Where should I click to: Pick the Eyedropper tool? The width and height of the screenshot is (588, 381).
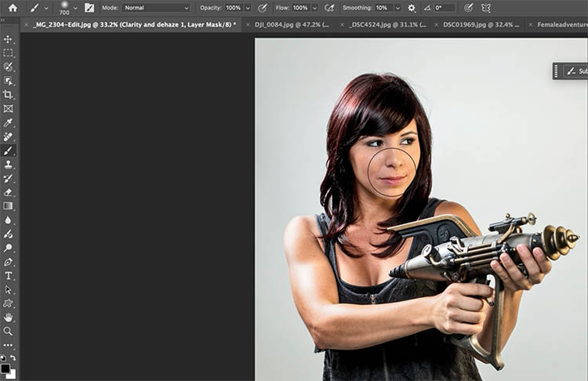pyautogui.click(x=9, y=123)
